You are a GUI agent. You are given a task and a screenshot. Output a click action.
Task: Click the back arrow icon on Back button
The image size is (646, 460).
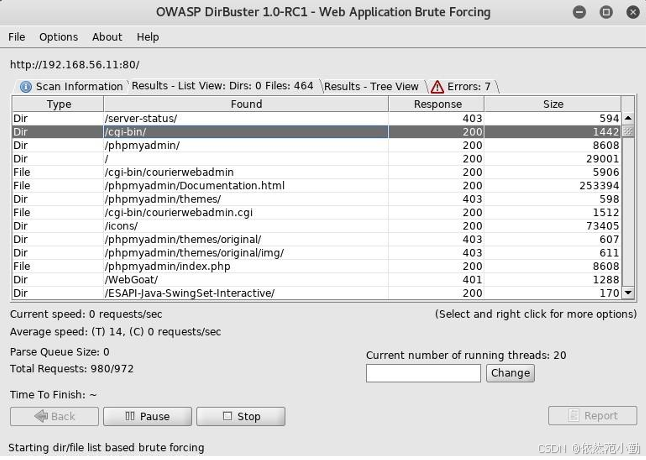point(41,416)
